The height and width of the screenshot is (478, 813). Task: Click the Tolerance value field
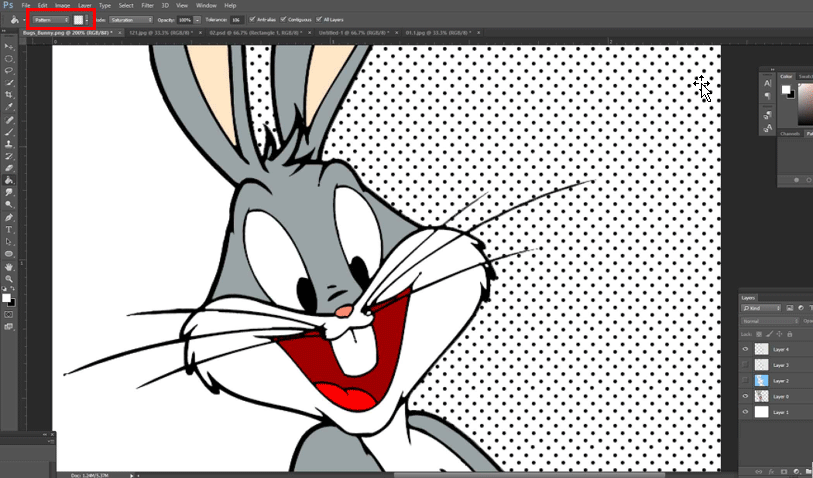[236, 19]
